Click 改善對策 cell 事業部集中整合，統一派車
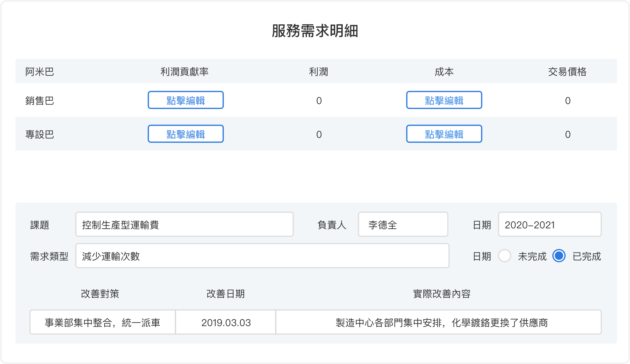The image size is (630, 364). tap(102, 322)
